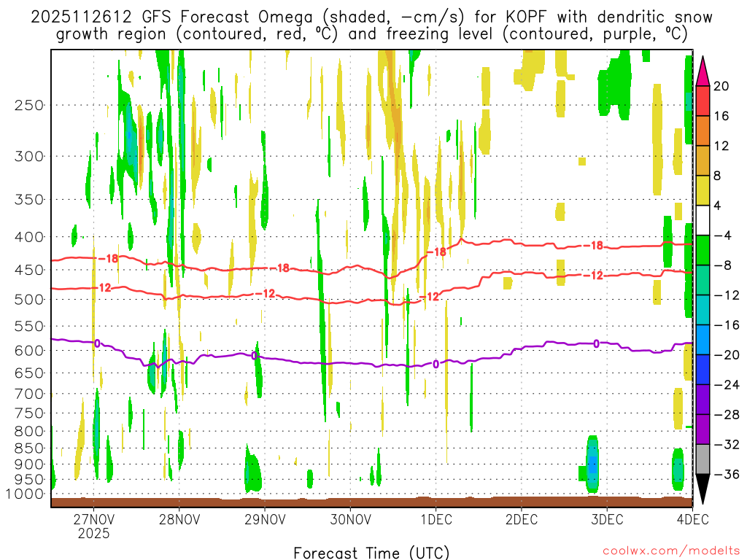Click the gray swatch in the color legend
Viewport: 747px width, 560px height.
pos(703,459)
